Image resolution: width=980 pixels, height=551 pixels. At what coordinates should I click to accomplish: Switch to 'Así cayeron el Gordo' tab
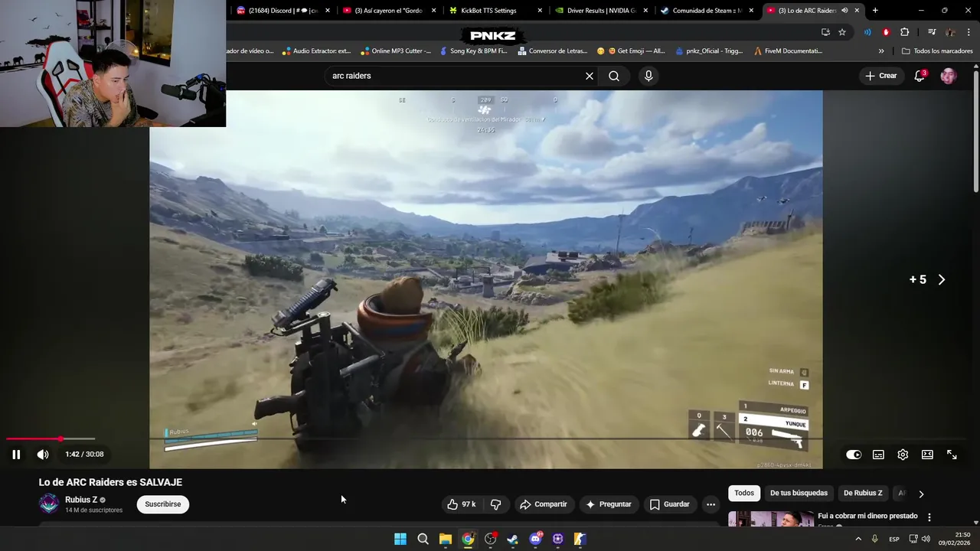[x=389, y=11]
